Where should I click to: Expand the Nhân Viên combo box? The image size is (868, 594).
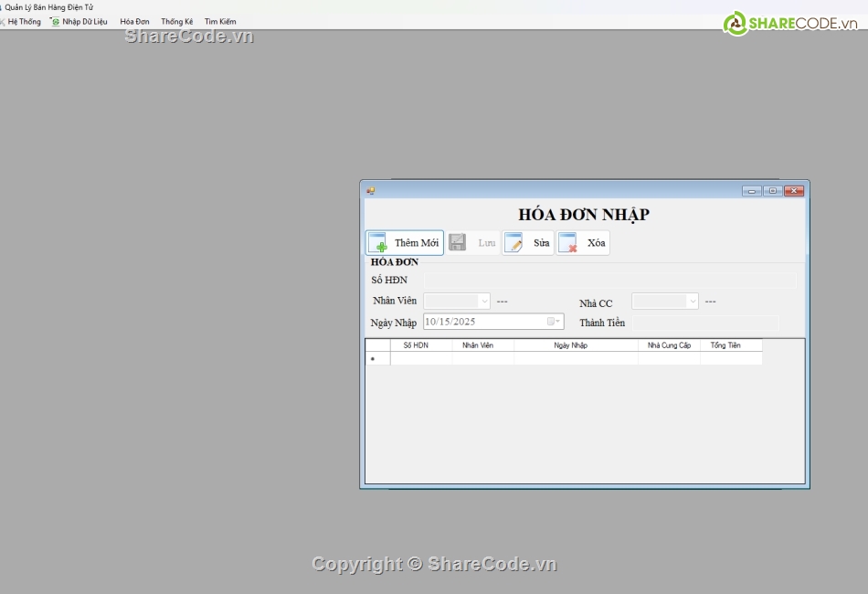click(x=483, y=301)
